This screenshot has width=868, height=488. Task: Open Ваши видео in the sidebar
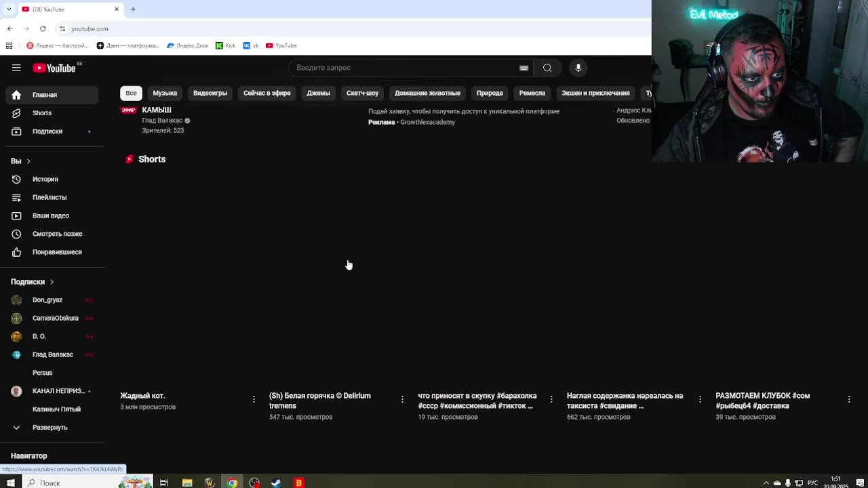[x=52, y=216]
